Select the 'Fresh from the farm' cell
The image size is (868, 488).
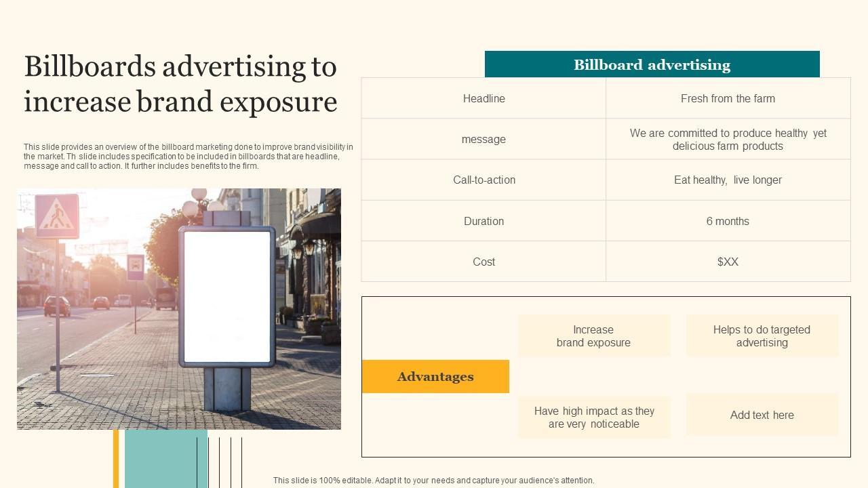point(728,98)
